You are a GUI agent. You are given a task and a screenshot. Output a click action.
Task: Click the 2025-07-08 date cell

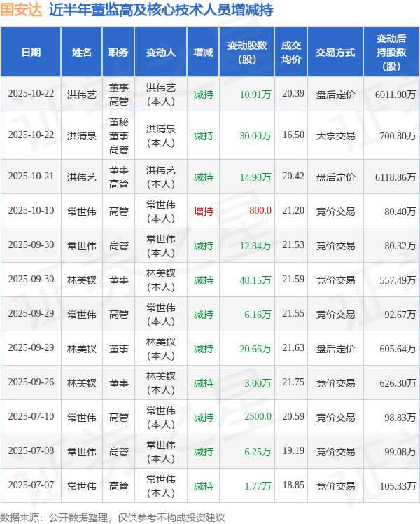31,451
